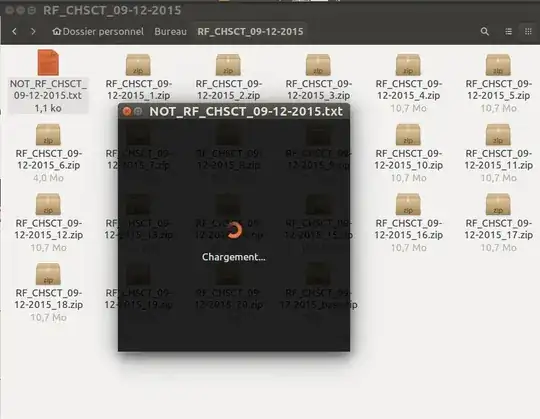
Task: Open Bureau in the path bar
Action: [170, 32]
